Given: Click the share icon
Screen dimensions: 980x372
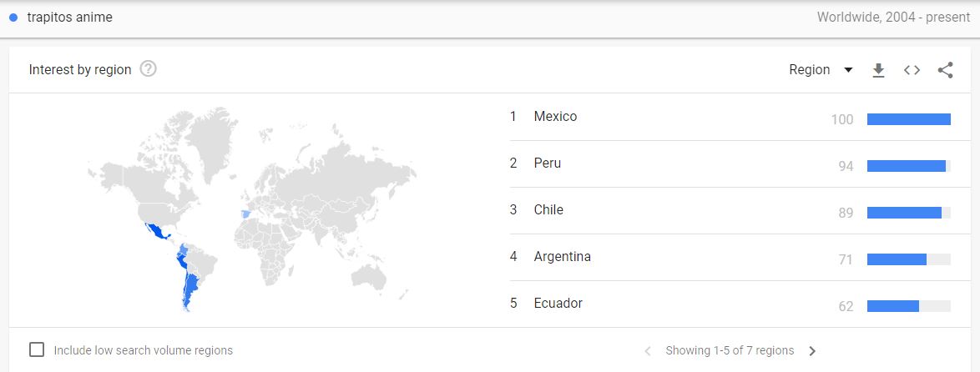Looking at the screenshot, I should [945, 70].
